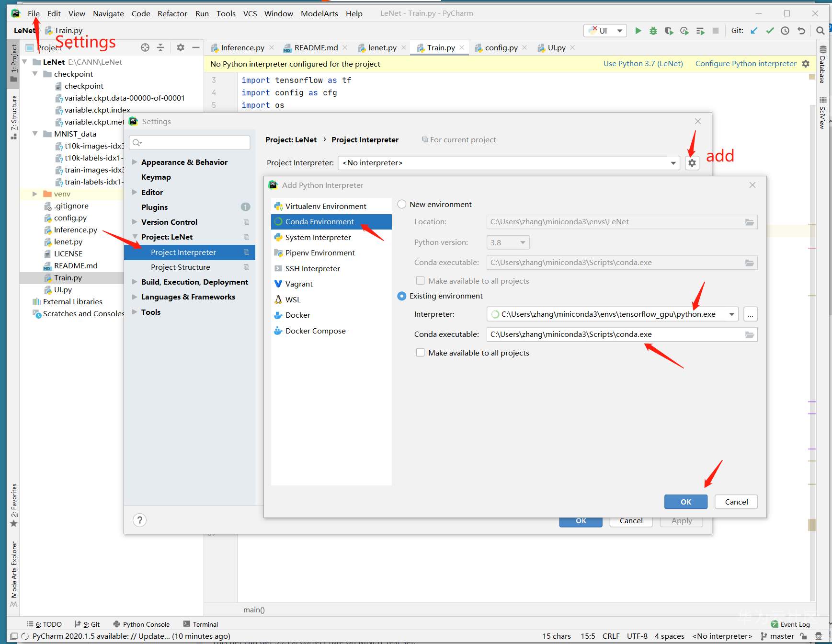Open the Terminal tool window tab

200,624
